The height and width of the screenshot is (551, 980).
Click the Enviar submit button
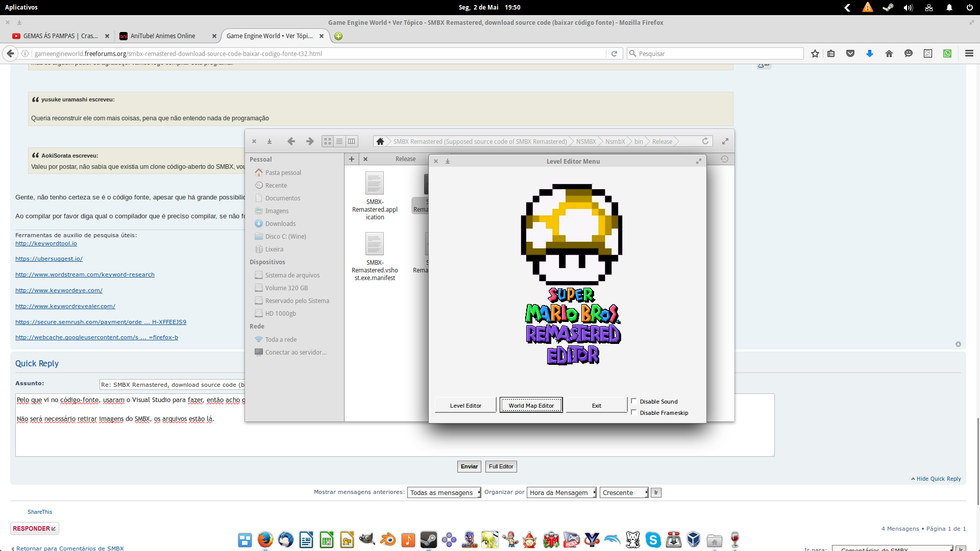click(x=469, y=466)
